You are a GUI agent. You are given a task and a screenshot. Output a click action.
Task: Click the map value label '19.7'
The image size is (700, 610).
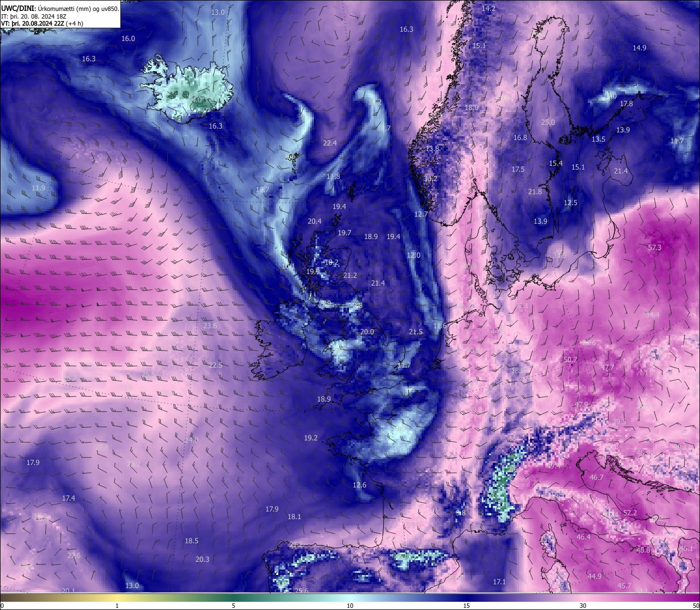click(345, 233)
